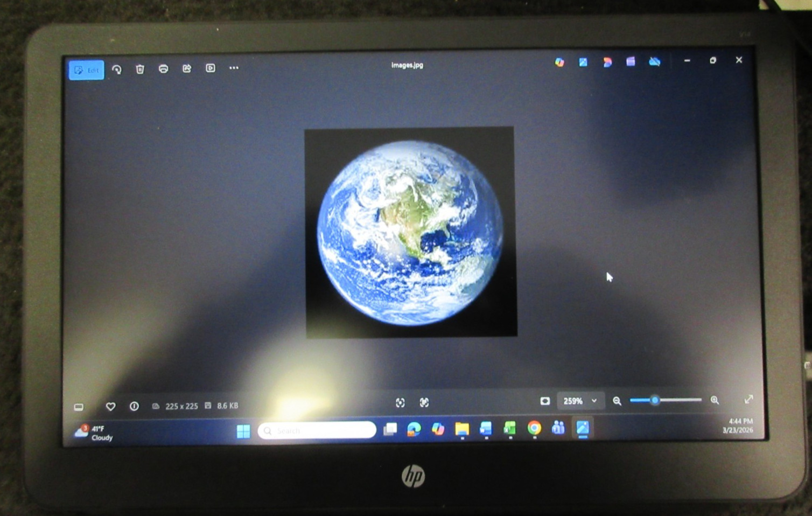This screenshot has height=516, width=812.
Task: Launch Microsoft Edge from the taskbar
Action: pyautogui.click(x=414, y=429)
